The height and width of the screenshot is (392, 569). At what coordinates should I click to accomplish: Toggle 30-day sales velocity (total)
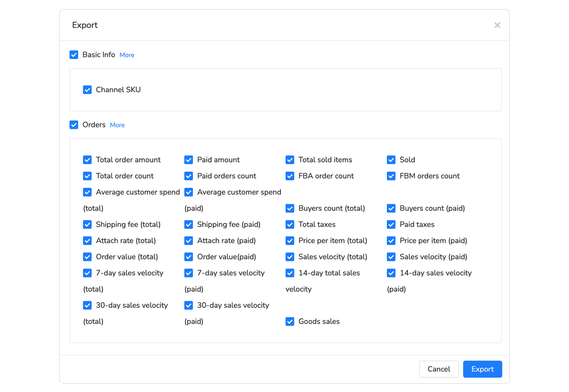(87, 305)
